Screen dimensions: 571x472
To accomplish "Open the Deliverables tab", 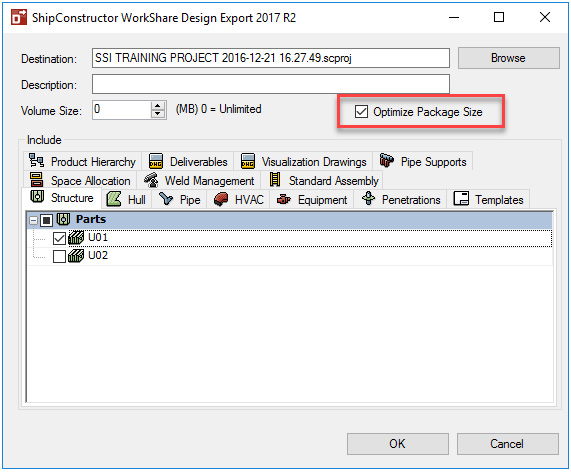I will [188, 161].
